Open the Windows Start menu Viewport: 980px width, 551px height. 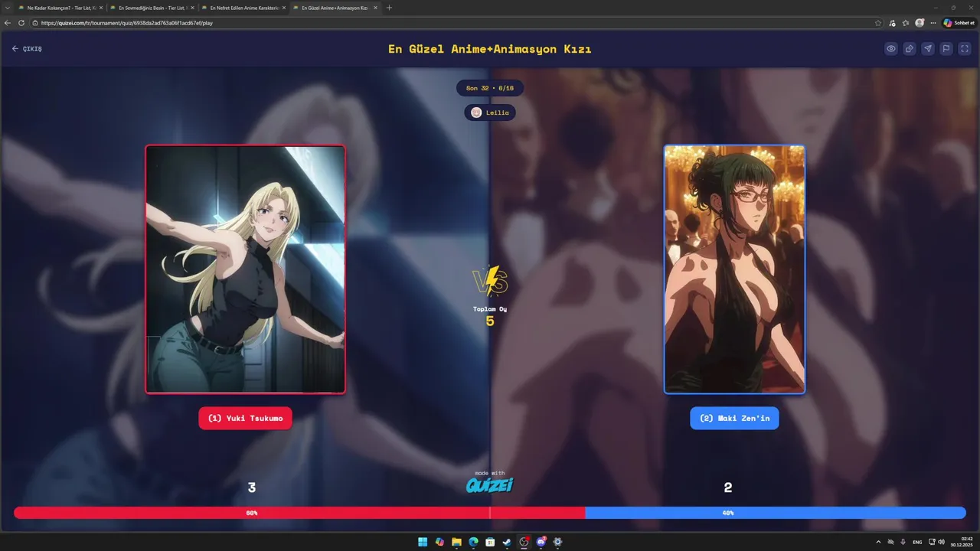423,542
